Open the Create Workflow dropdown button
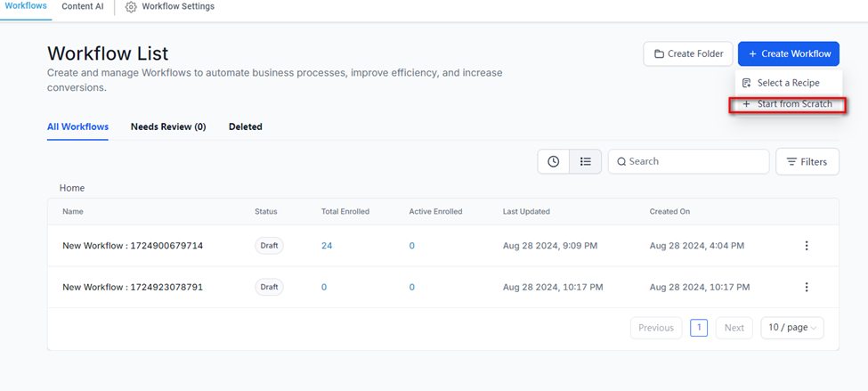The width and height of the screenshot is (868, 391). tap(788, 53)
